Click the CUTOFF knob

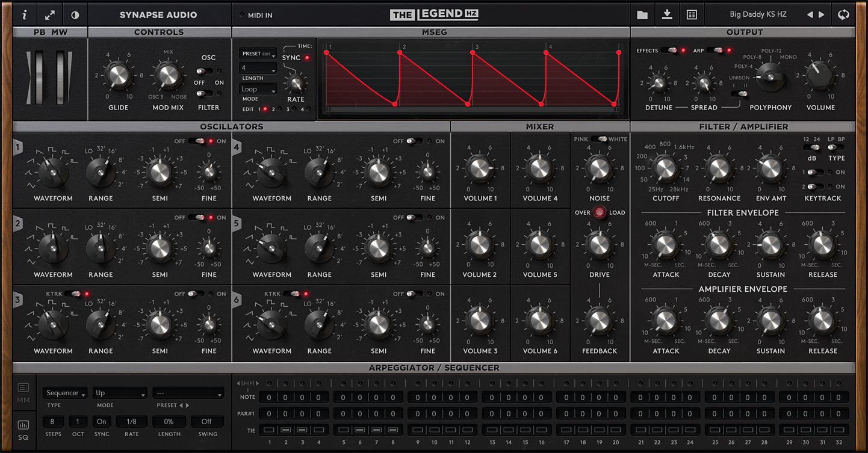(665, 168)
